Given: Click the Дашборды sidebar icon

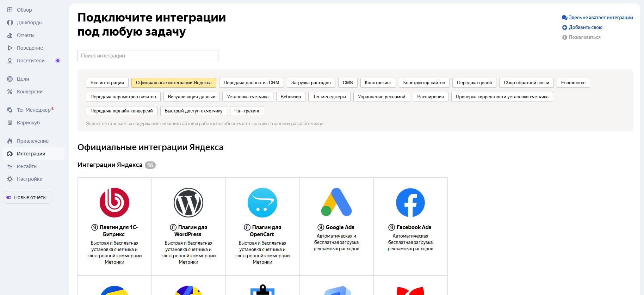Looking at the screenshot, I should click(10, 23).
